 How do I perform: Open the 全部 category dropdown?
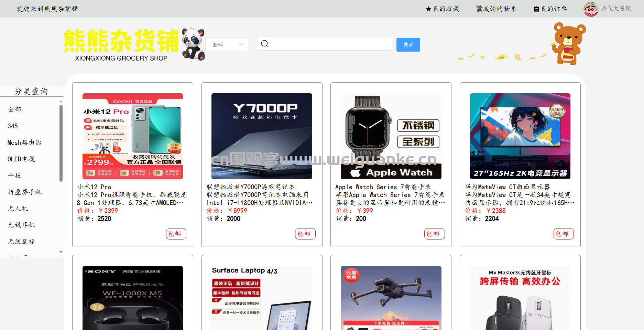[x=227, y=44]
